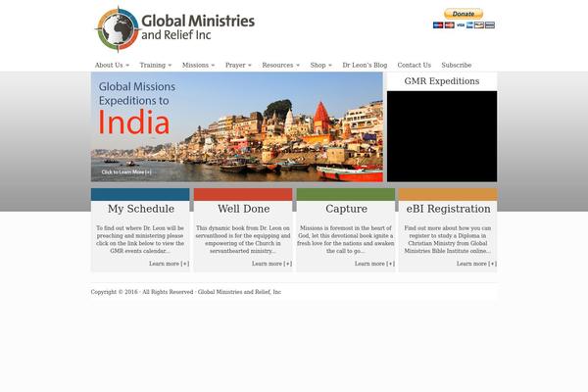The width and height of the screenshot is (588, 392).
Task: Click the Global Ministries globe logo
Action: pyautogui.click(x=119, y=29)
